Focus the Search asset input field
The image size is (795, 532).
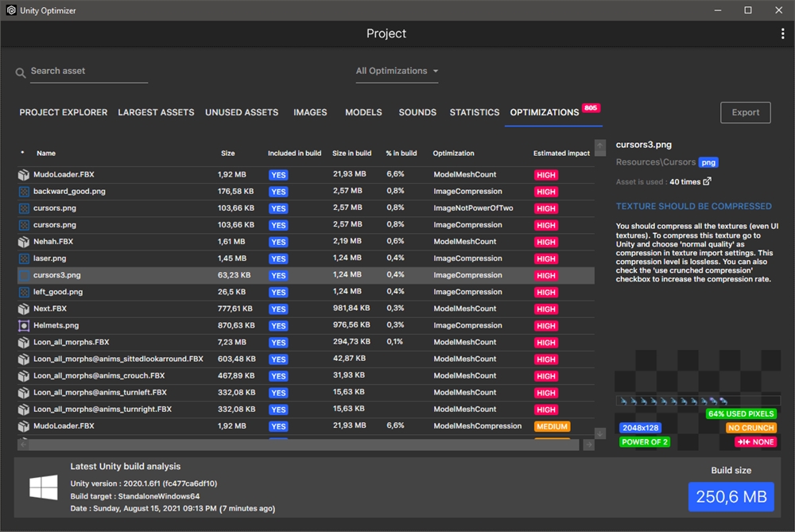coord(89,72)
